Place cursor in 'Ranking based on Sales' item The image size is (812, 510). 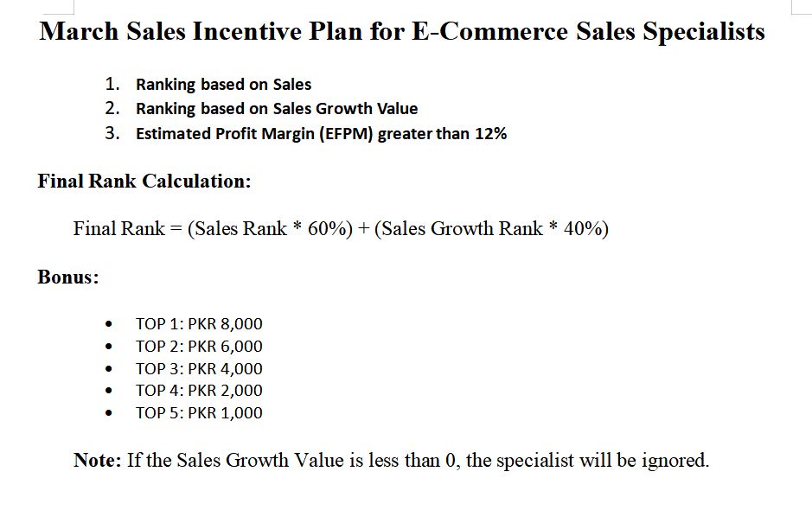point(223,85)
